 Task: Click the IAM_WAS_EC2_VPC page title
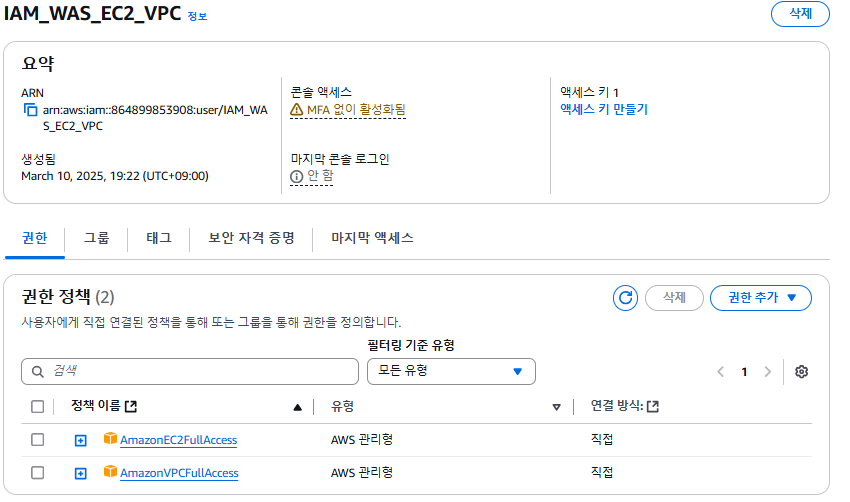[92, 13]
